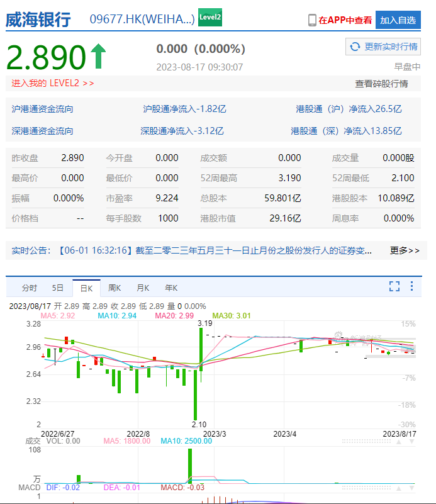Click the 52周最低 value 2.100
Image resolution: width=436 pixels, height=504 pixels.
pos(403,178)
